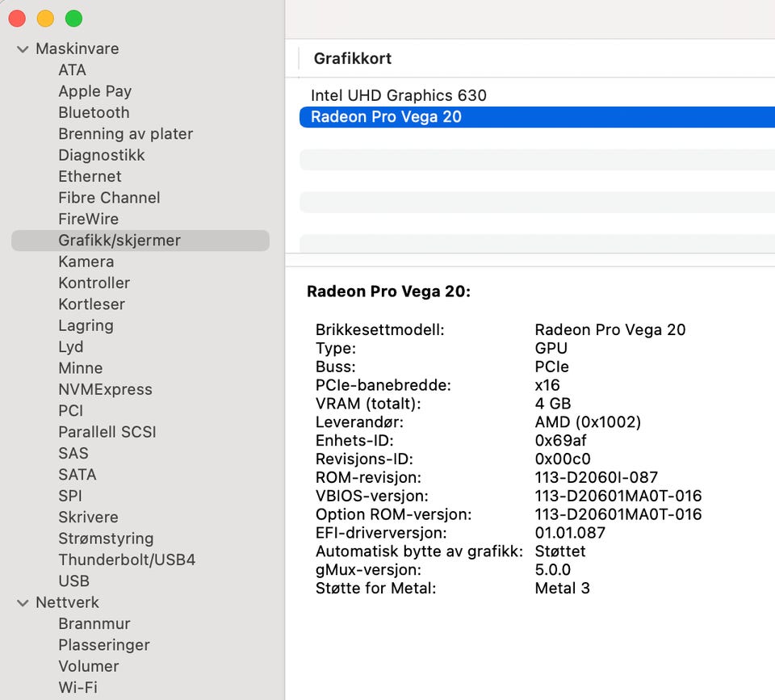Click the Enhets-ID value 0x69af
Screen dimensions: 775x700
[560, 441]
